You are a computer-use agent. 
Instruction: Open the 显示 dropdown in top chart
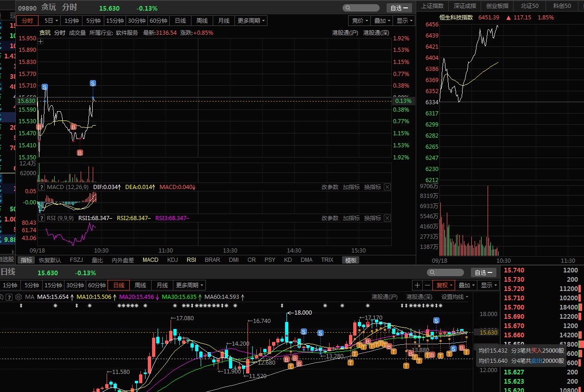pos(404,21)
